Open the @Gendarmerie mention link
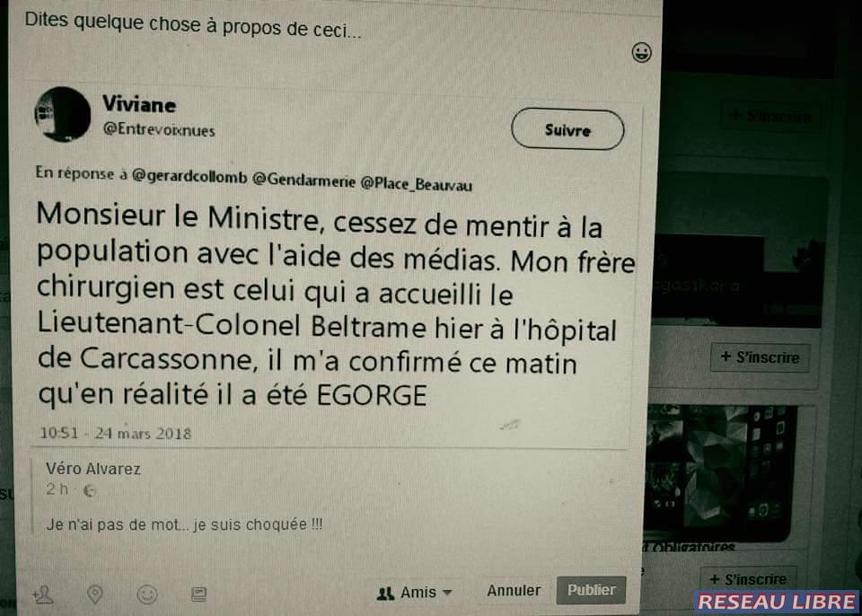Image resolution: width=862 pixels, height=616 pixels. click(303, 180)
